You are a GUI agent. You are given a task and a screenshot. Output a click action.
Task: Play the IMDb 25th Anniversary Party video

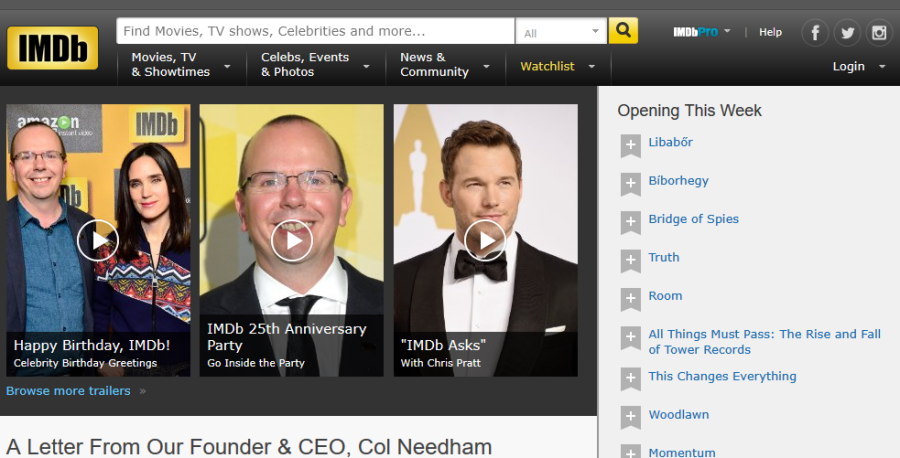(292, 240)
